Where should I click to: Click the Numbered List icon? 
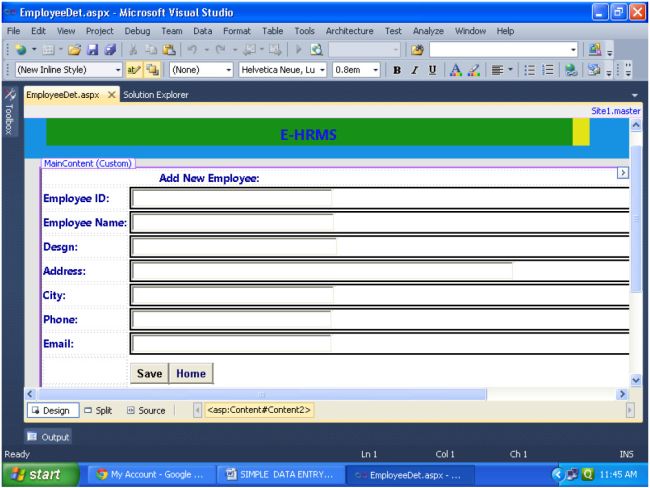pyautogui.click(x=548, y=70)
